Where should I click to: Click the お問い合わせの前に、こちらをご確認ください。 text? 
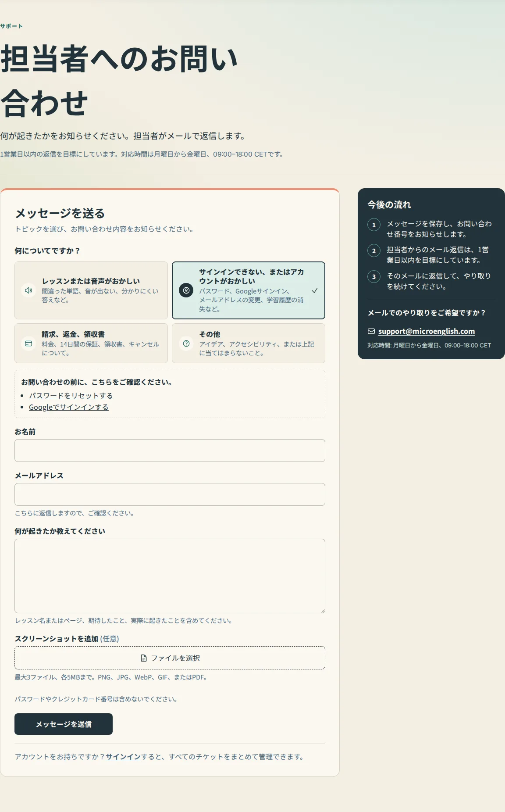pyautogui.click(x=96, y=382)
